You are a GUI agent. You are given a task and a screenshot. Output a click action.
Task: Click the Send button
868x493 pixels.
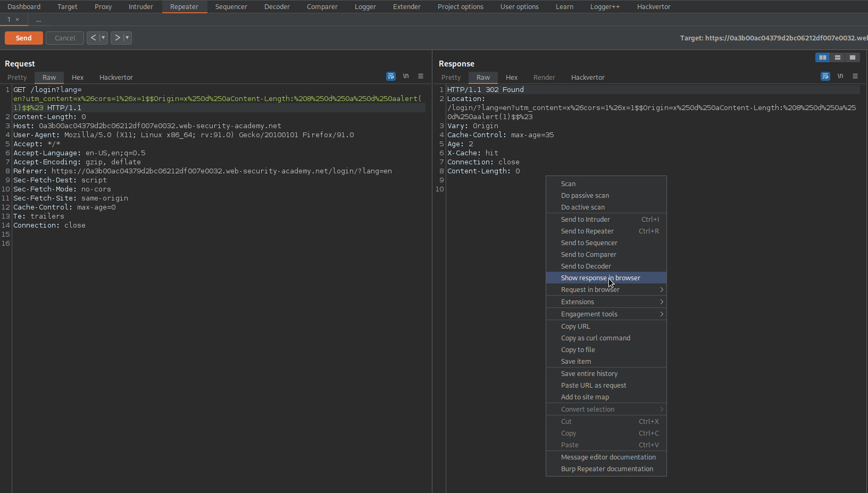(24, 38)
